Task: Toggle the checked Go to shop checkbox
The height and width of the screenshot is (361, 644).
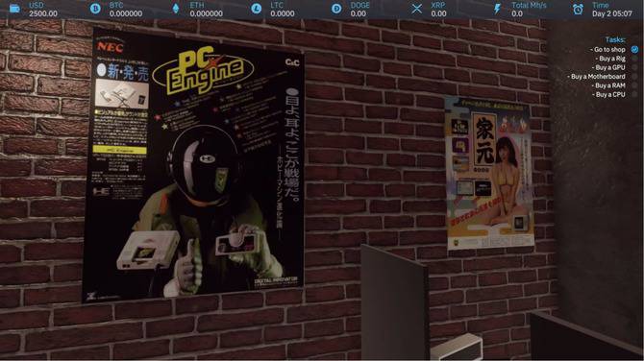Action: tap(635, 49)
